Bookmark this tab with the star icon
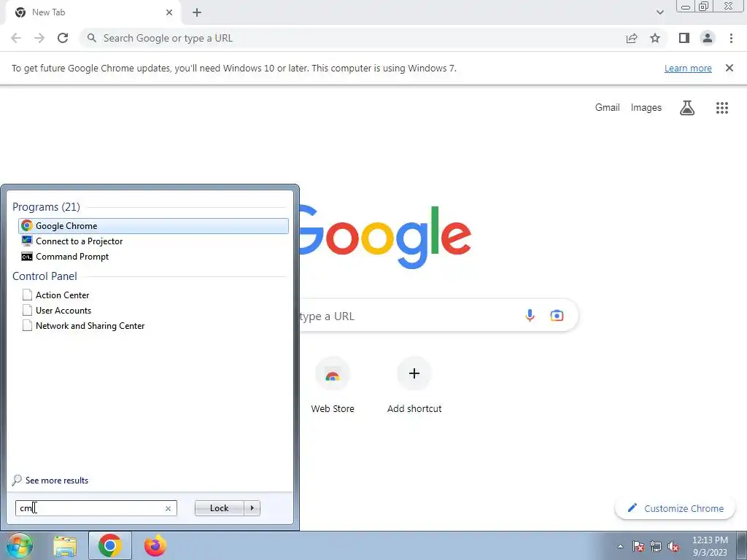The image size is (747, 560). [655, 38]
